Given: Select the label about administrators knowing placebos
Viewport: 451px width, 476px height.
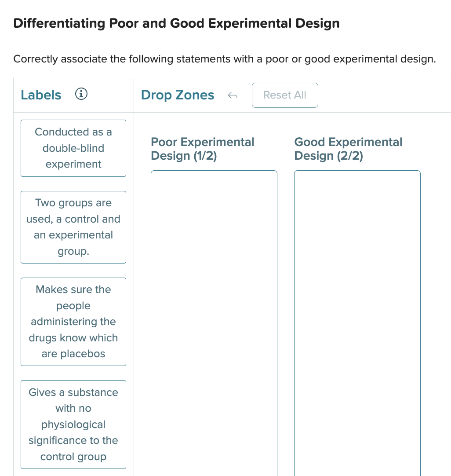Looking at the screenshot, I should (73, 322).
